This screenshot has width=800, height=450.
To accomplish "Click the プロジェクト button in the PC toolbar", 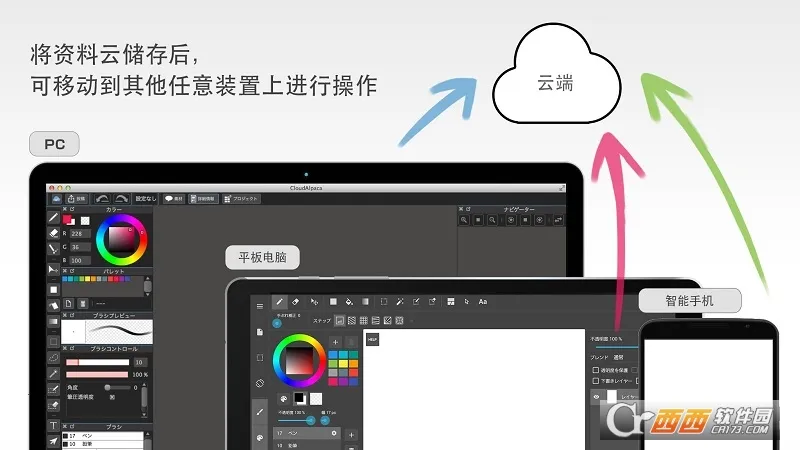I will pyautogui.click(x=241, y=198).
